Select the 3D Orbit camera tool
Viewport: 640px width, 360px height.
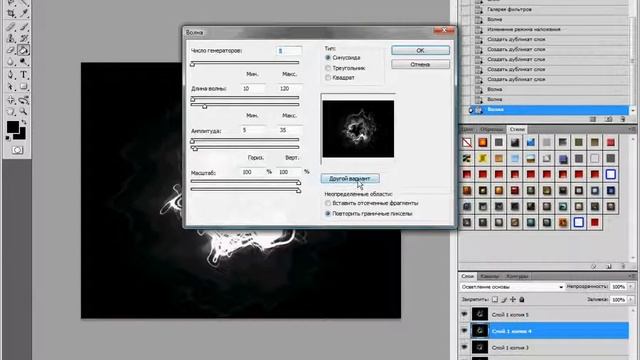point(24,100)
